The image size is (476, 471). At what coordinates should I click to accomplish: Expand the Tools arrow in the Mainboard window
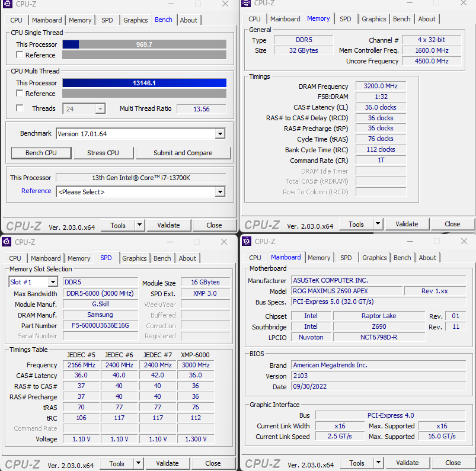(x=378, y=463)
